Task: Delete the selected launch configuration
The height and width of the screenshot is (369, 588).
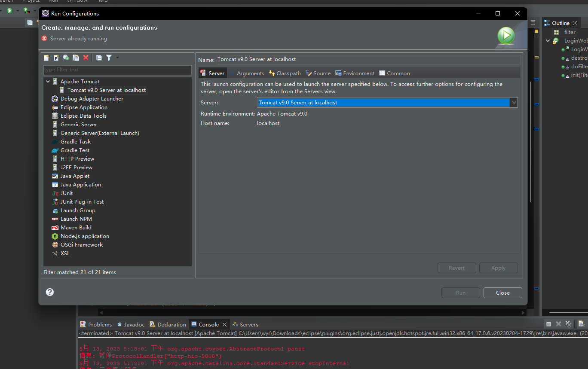Action: (x=86, y=58)
